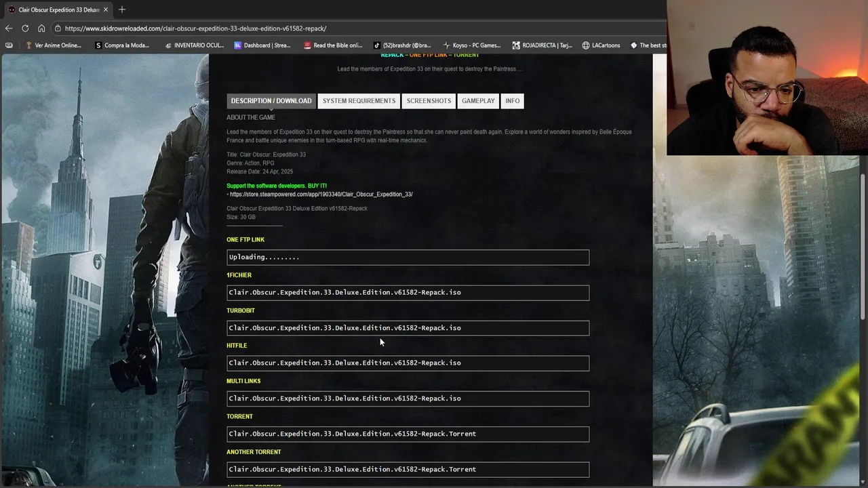Open the TikTok brashdr bookmark
This screenshot has width=868, height=488.
(x=402, y=45)
